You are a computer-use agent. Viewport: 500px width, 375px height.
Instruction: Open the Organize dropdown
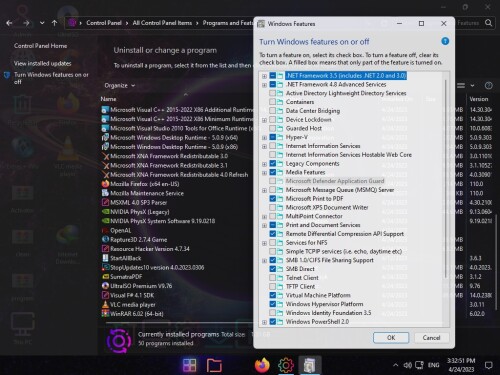[x=120, y=86]
